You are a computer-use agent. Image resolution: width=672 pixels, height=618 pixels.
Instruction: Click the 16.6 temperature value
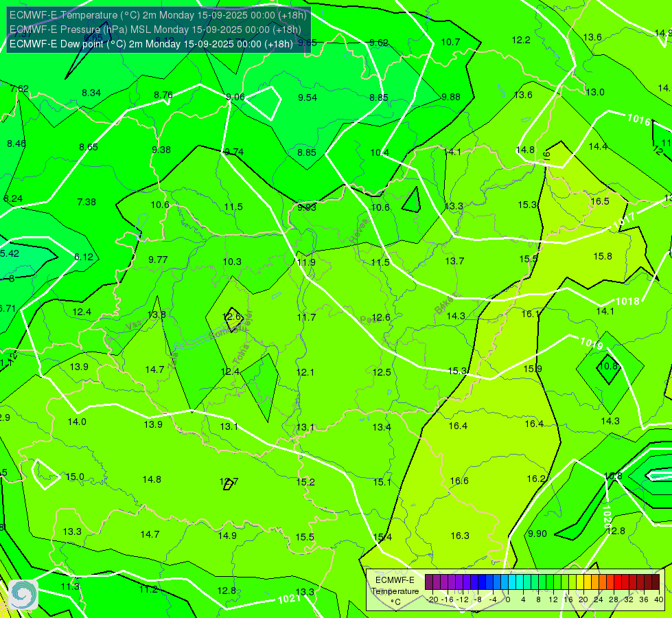coord(459,481)
